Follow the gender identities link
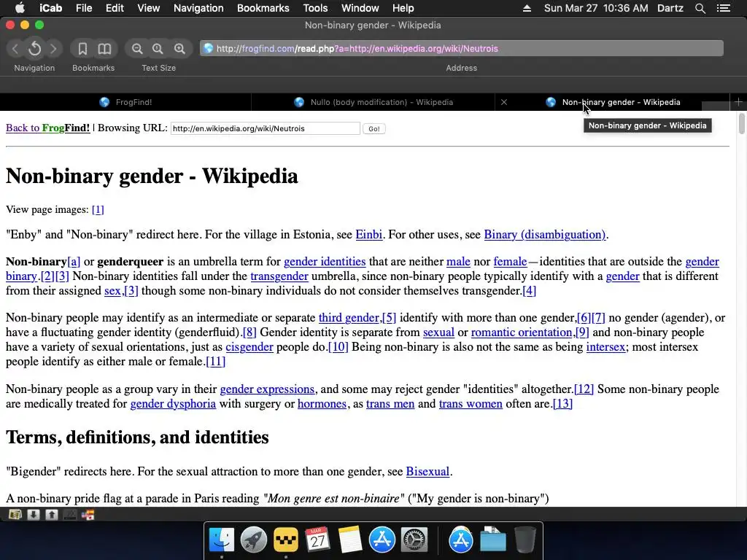This screenshot has height=560, width=747. pos(325,262)
